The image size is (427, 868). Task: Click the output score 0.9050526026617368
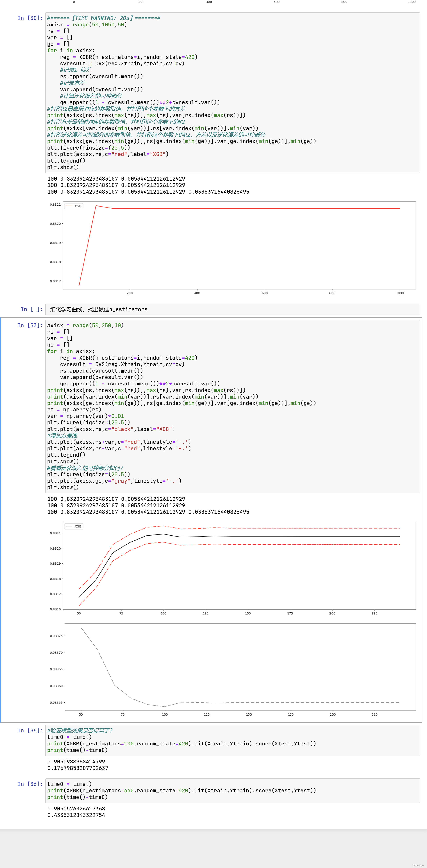tap(76, 809)
